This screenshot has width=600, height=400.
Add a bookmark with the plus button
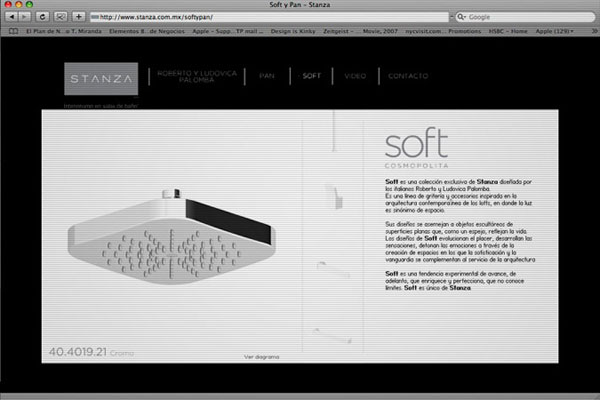click(x=78, y=17)
